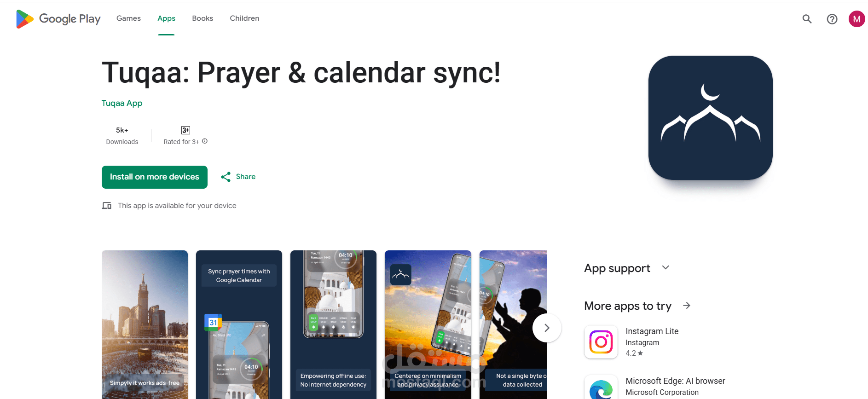
Task: Click the share icon next to Share
Action: click(226, 177)
